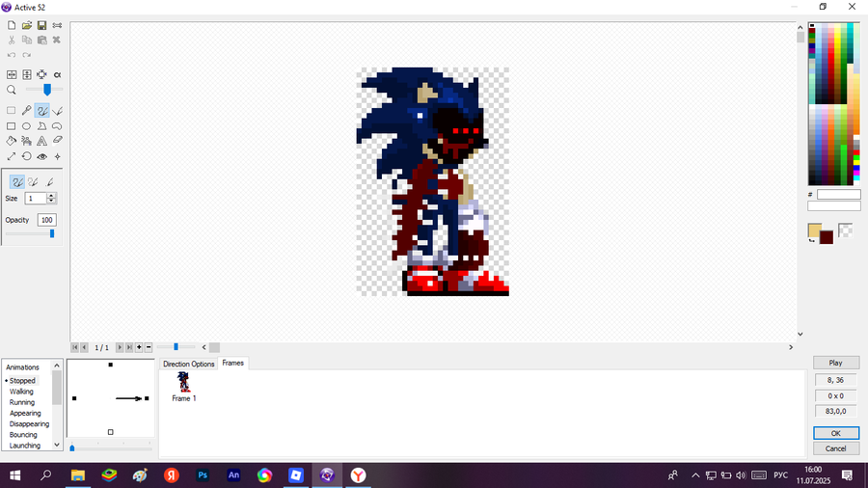Click the Opacity value field
This screenshot has width=868, height=488.
[x=46, y=220]
